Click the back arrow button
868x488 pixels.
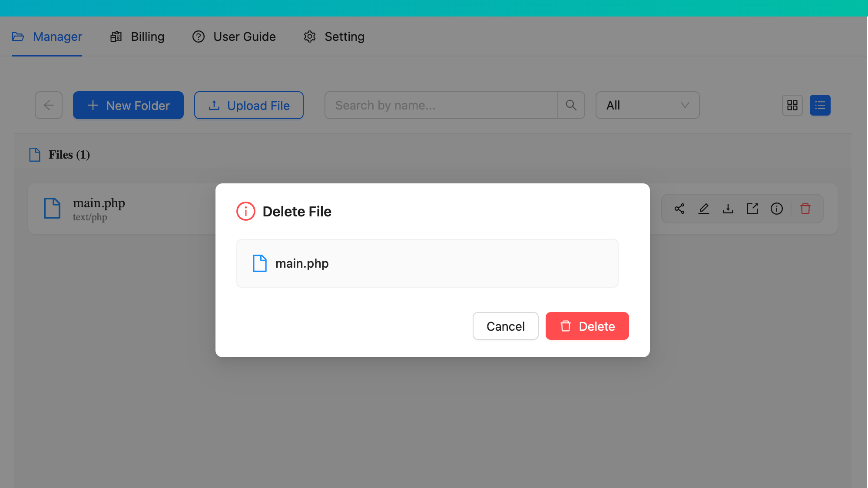tap(49, 105)
